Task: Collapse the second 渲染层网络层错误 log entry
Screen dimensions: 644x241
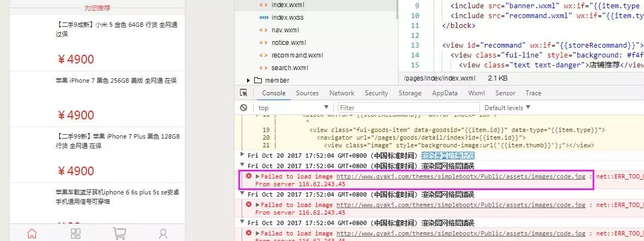Action: (x=242, y=166)
